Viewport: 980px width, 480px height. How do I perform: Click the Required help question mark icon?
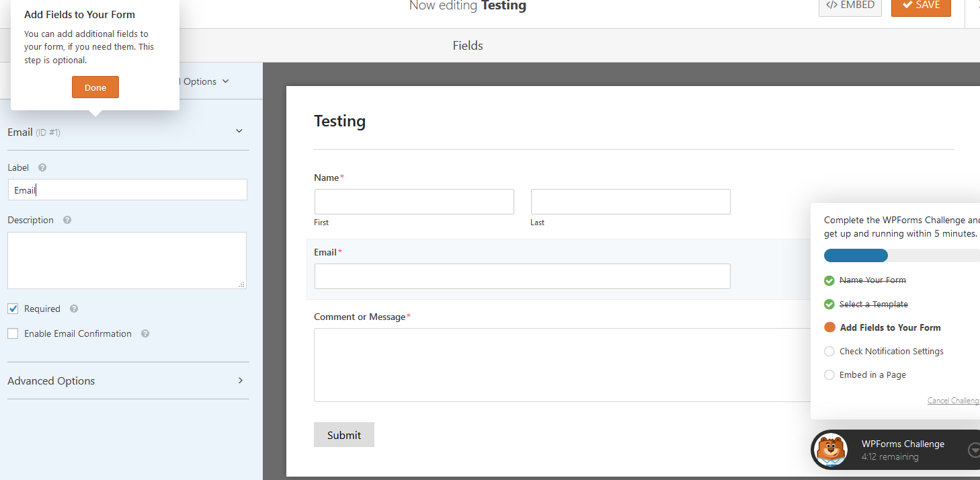(74, 309)
